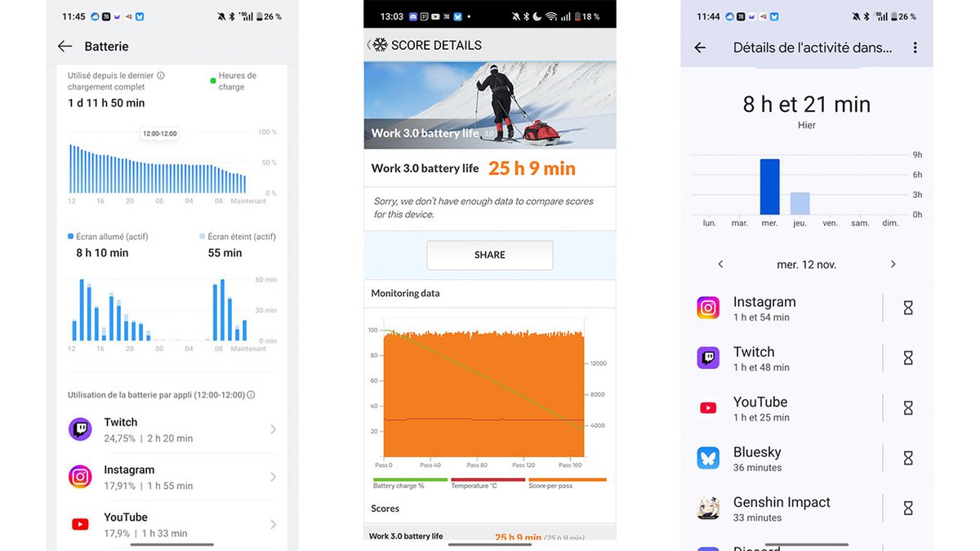This screenshot has width=980, height=551.
Task: Expand YouTube battery usage details chevron
Action: [273, 524]
